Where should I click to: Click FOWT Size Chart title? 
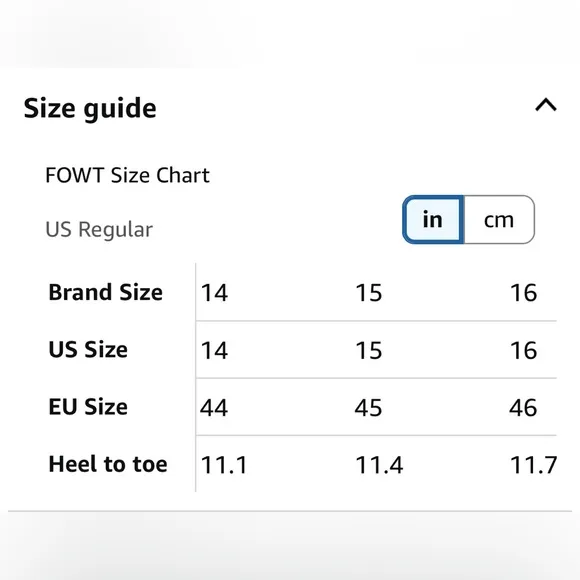[127, 175]
